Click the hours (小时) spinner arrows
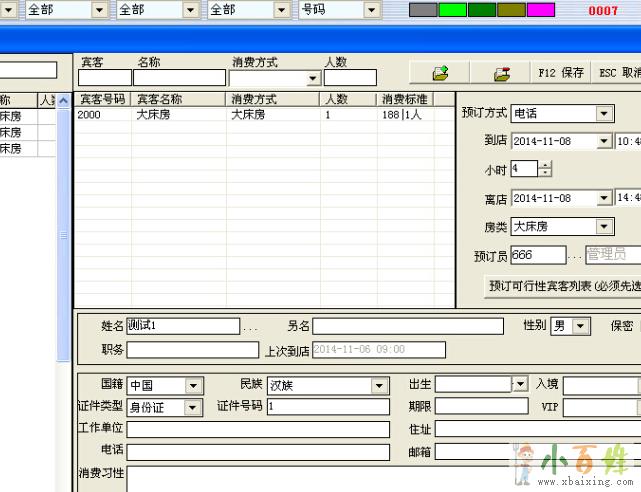Image resolution: width=641 pixels, height=492 pixels. (545, 169)
